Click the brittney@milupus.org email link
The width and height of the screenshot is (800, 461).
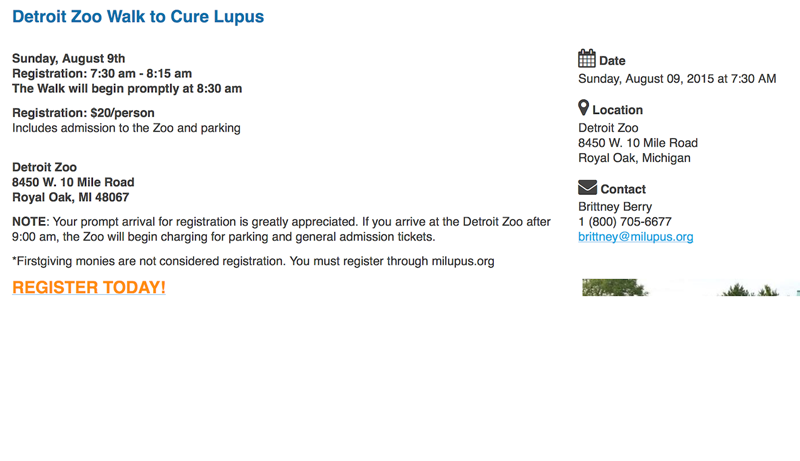point(635,237)
